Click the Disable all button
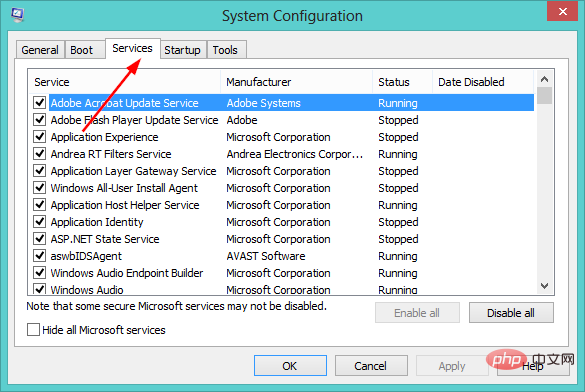 pyautogui.click(x=511, y=313)
